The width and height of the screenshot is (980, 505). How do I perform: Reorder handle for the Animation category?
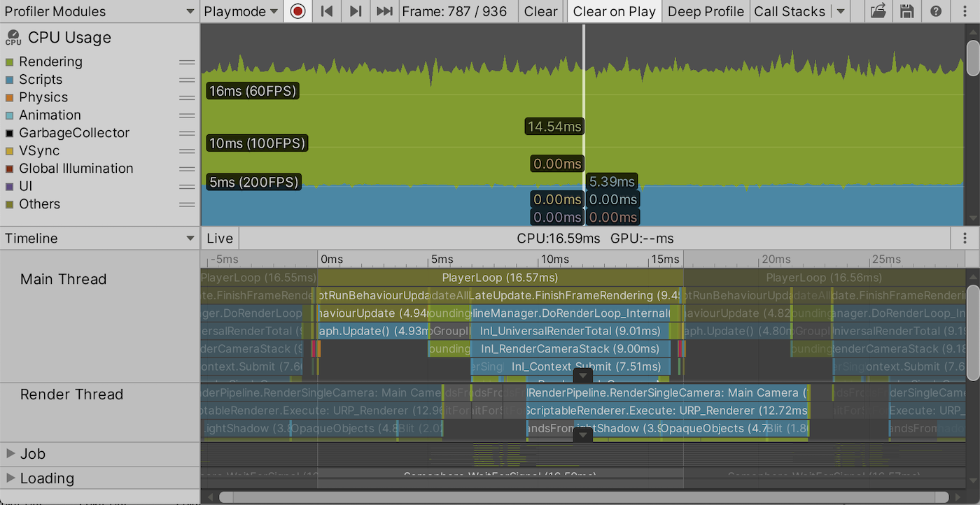tap(187, 115)
